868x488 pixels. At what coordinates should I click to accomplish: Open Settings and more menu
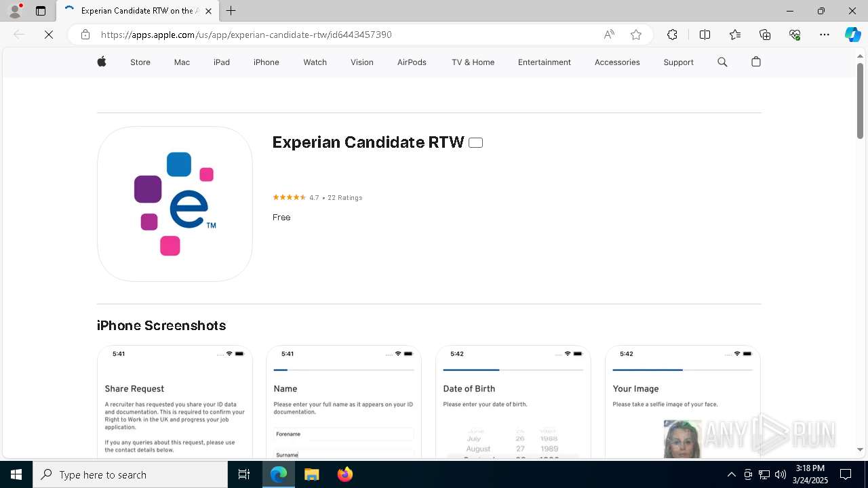(825, 35)
